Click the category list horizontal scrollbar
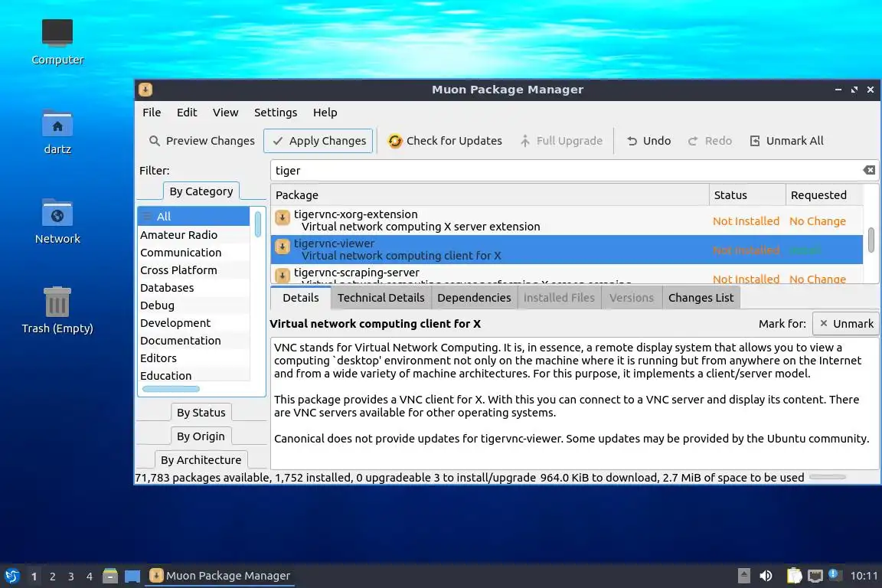The height and width of the screenshot is (588, 882). coord(171,389)
